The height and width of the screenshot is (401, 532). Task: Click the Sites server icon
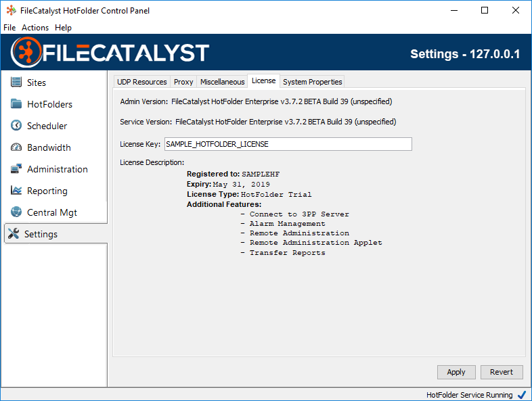(16, 82)
